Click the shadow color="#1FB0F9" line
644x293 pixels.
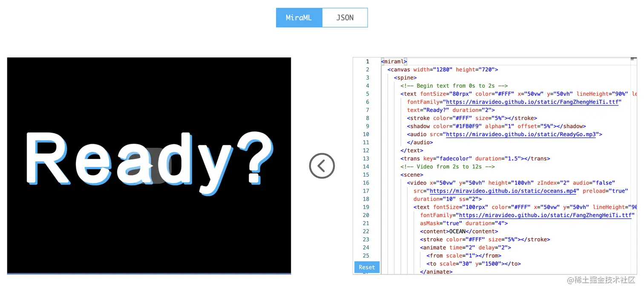[497, 126]
